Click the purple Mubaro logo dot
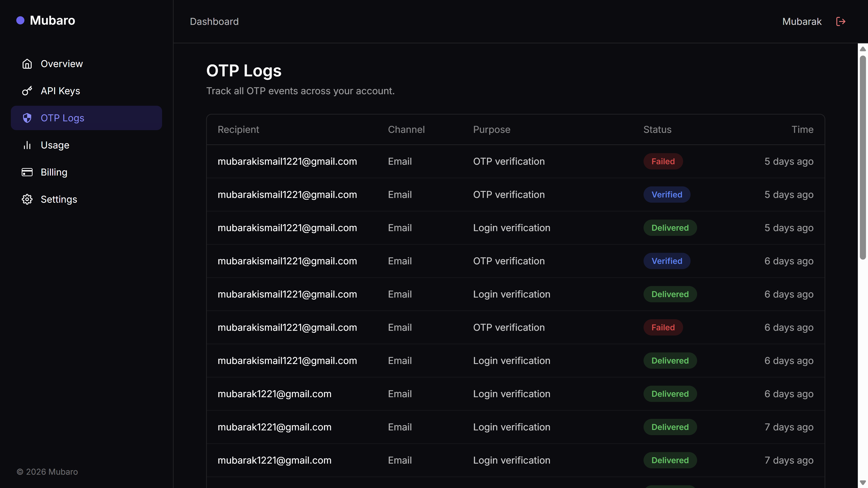Image resolution: width=868 pixels, height=488 pixels. [x=20, y=21]
